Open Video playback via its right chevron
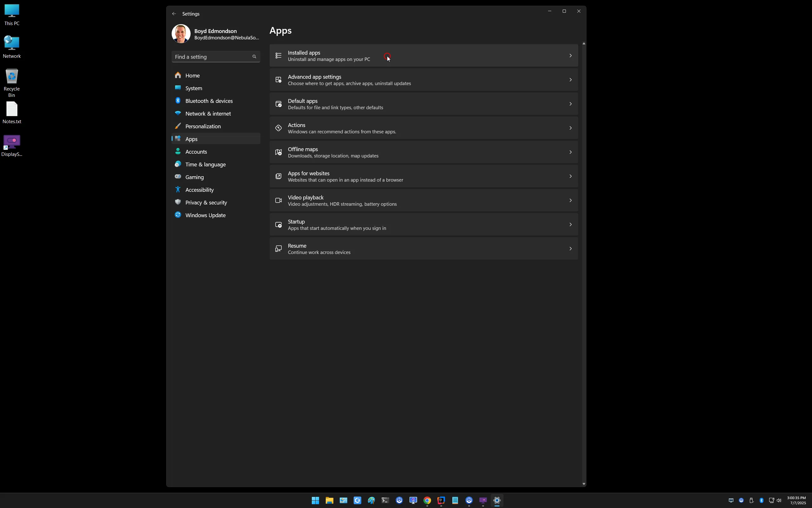 (570, 201)
